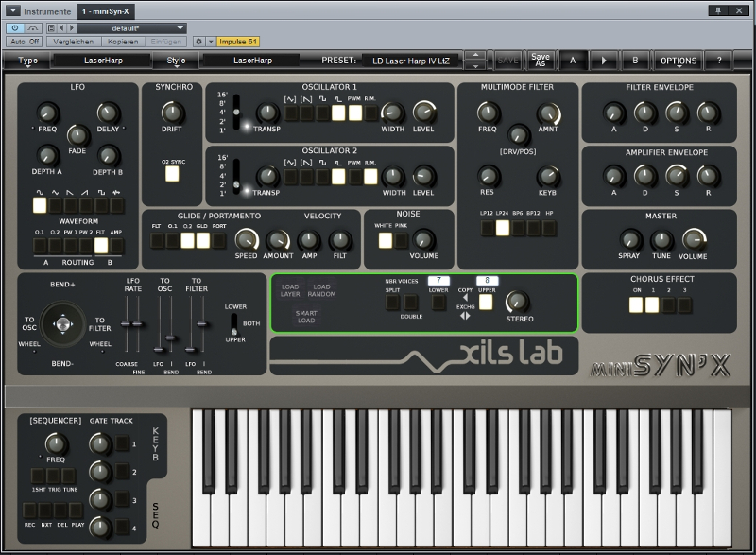Toggle the GLD glide switch
756x555 pixels.
[203, 240]
